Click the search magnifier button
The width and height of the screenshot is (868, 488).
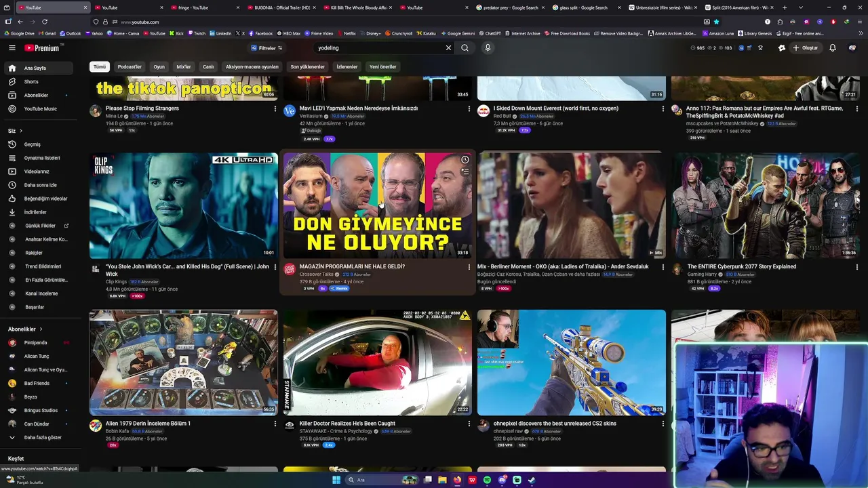[x=465, y=48]
